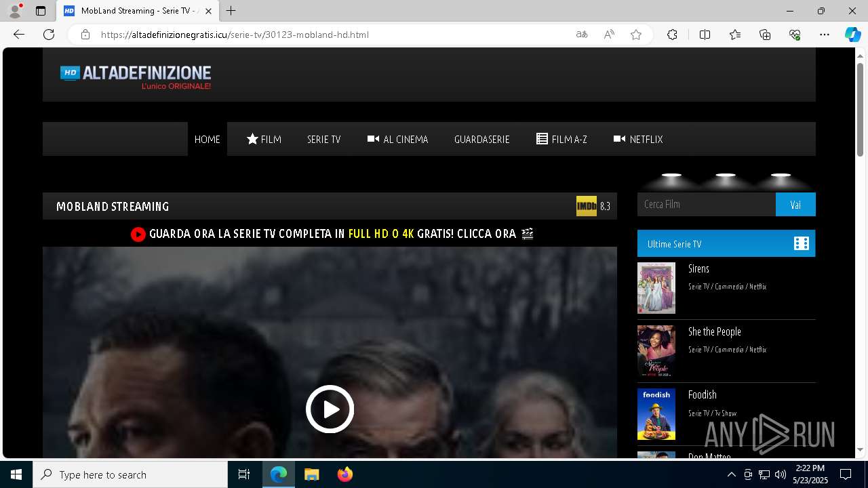Open She the People series link
Image resolution: width=868 pixels, height=488 pixels.
[x=714, y=331]
